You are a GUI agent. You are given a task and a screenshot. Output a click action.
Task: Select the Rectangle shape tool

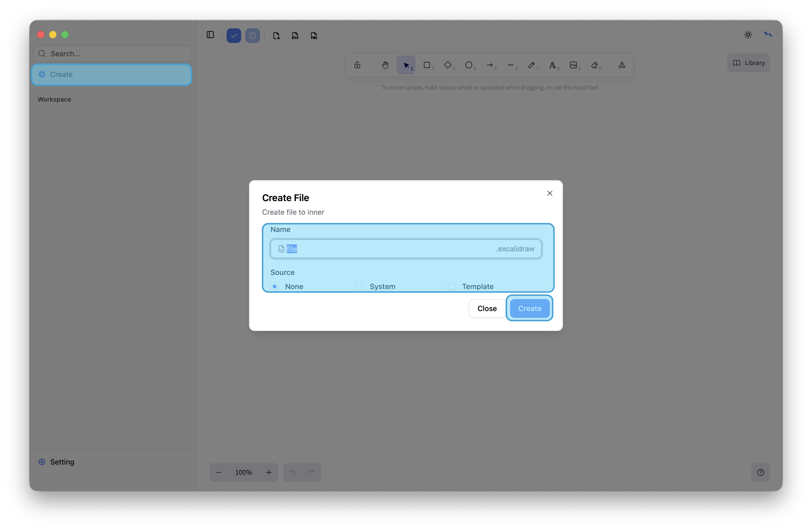[427, 65]
